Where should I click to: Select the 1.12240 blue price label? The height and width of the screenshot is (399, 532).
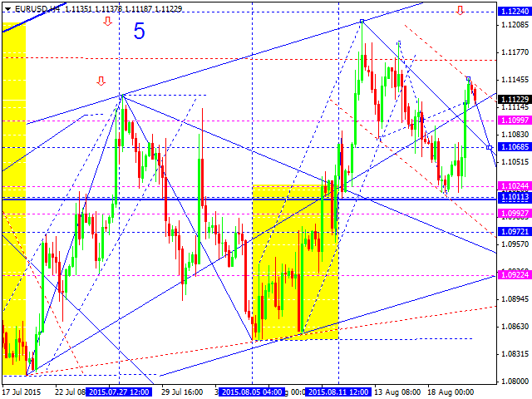click(x=515, y=12)
